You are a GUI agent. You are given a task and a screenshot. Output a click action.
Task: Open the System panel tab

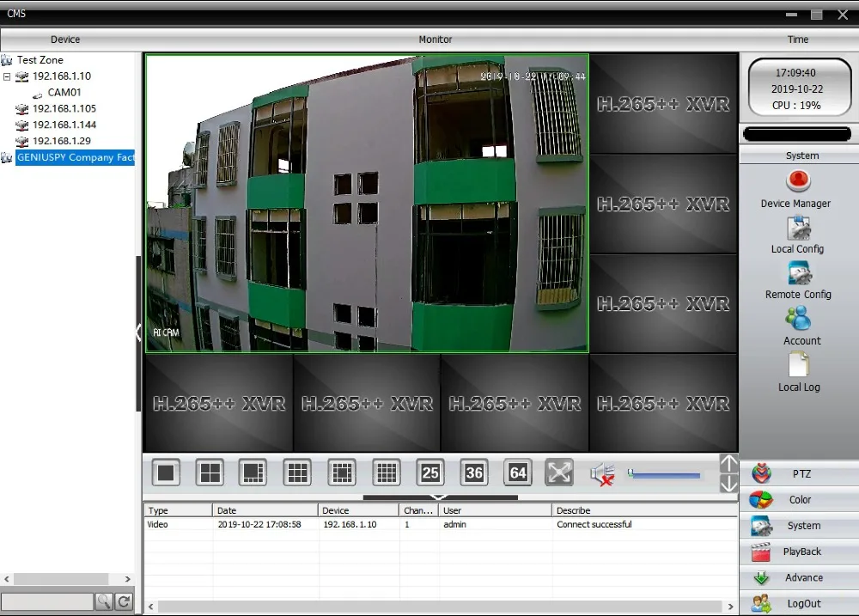(x=799, y=525)
